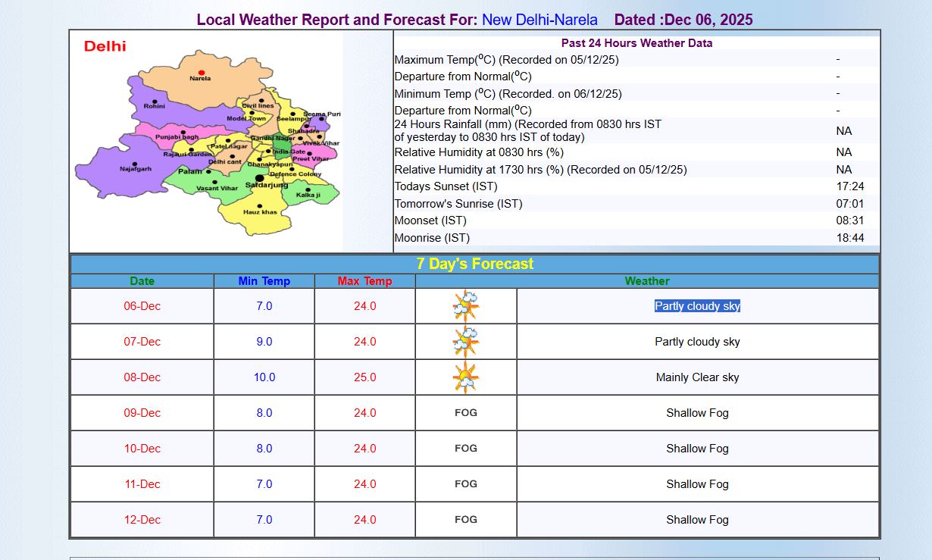Click the FOG icon for 10-Dec

pyautogui.click(x=466, y=449)
